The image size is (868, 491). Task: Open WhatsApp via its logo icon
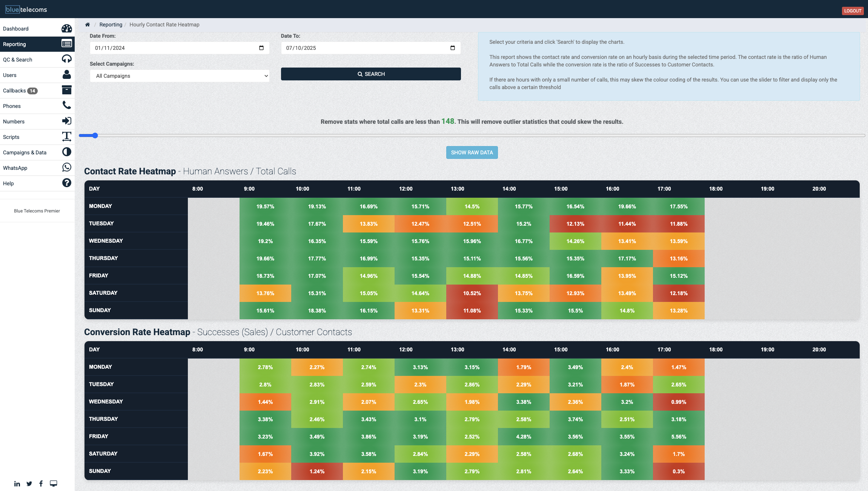tap(67, 168)
